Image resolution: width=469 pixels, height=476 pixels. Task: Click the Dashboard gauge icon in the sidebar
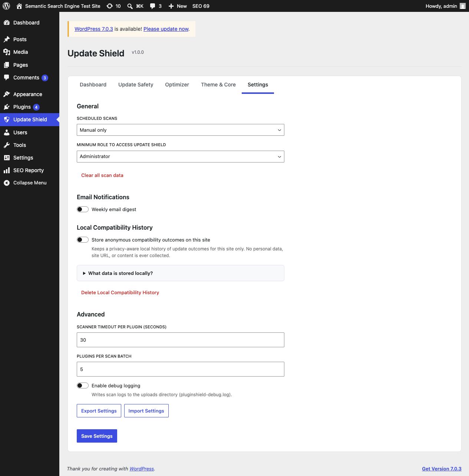click(x=7, y=23)
